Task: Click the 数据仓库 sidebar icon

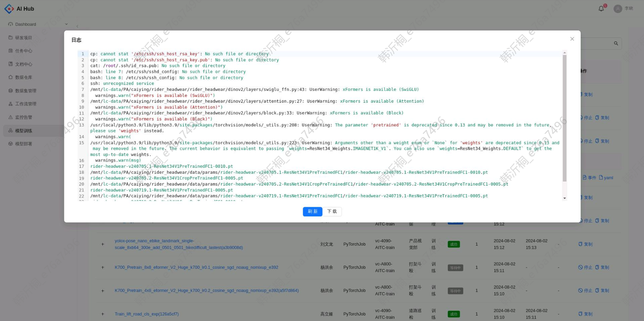Action: 11,77
